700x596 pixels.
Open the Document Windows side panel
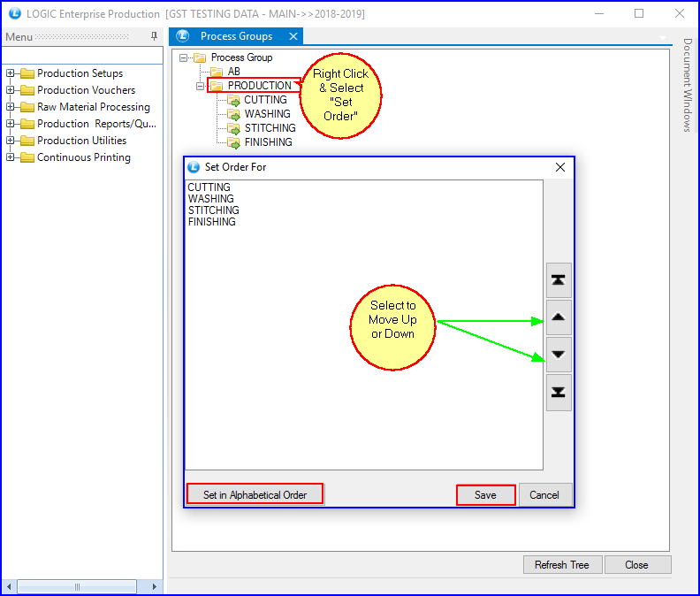pos(687,85)
